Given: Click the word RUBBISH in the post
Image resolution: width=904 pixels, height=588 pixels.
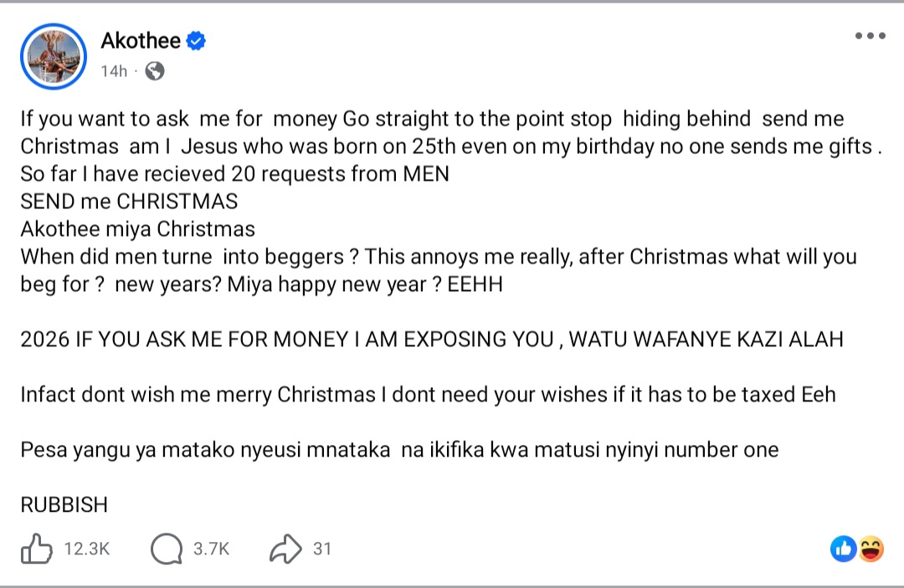Looking at the screenshot, I should point(64,505).
